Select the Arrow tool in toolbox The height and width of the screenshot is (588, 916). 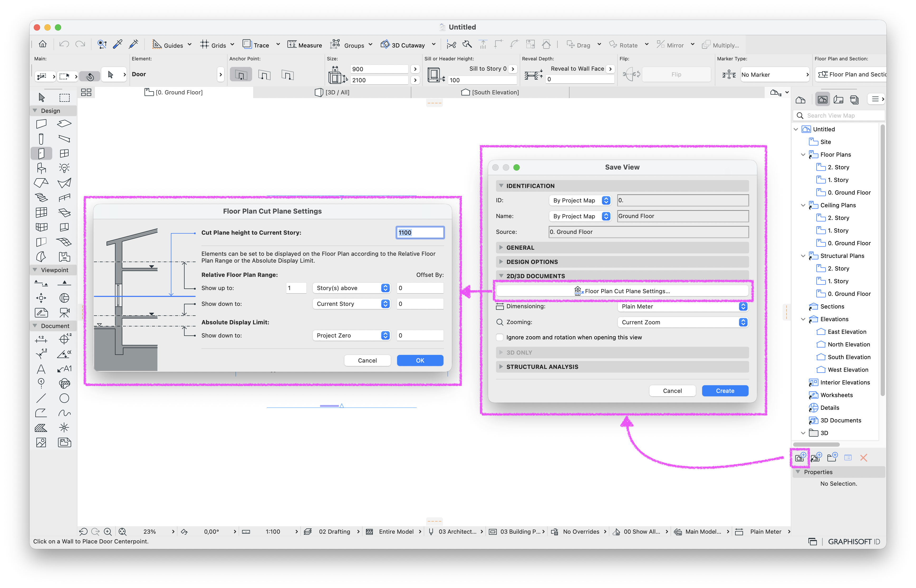[x=42, y=97]
